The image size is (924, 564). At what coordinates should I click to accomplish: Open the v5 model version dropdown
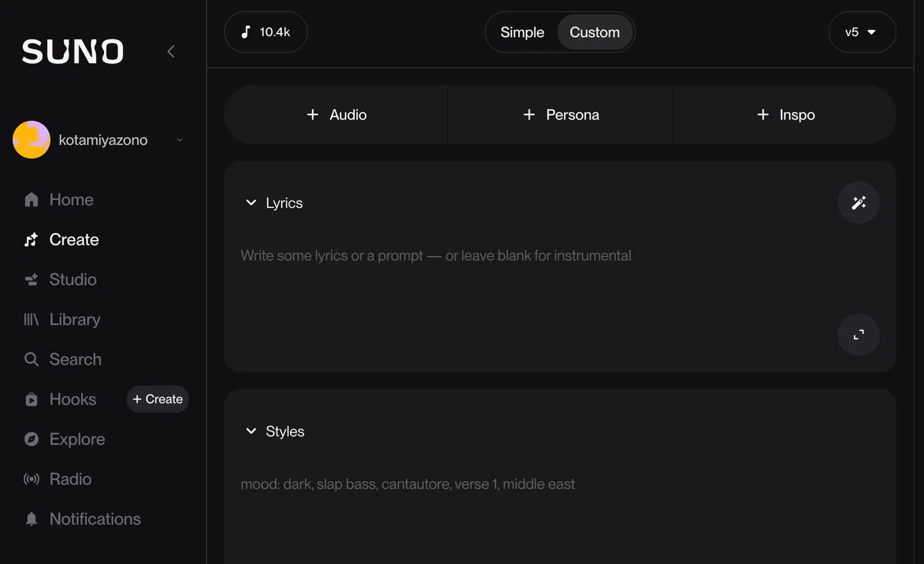point(862,32)
